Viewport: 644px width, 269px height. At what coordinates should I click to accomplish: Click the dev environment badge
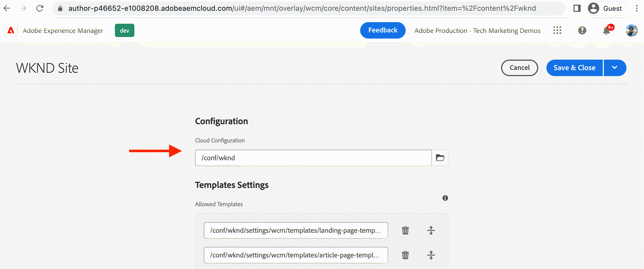click(124, 31)
